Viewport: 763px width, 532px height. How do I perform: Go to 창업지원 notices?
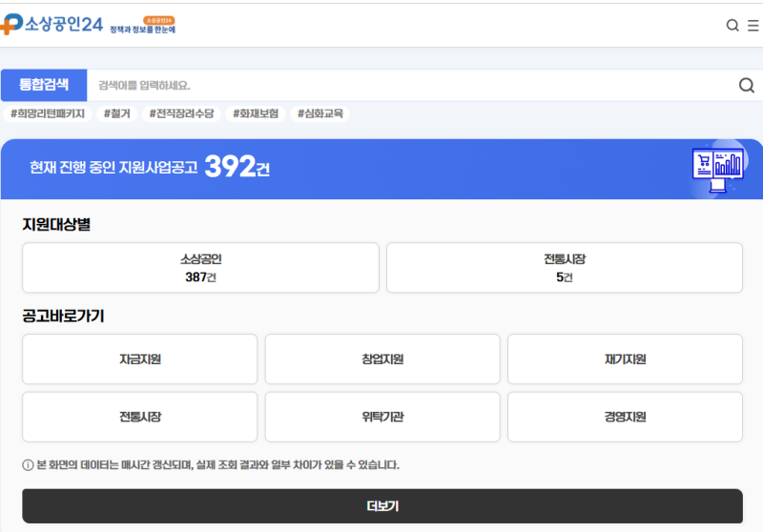tap(382, 359)
